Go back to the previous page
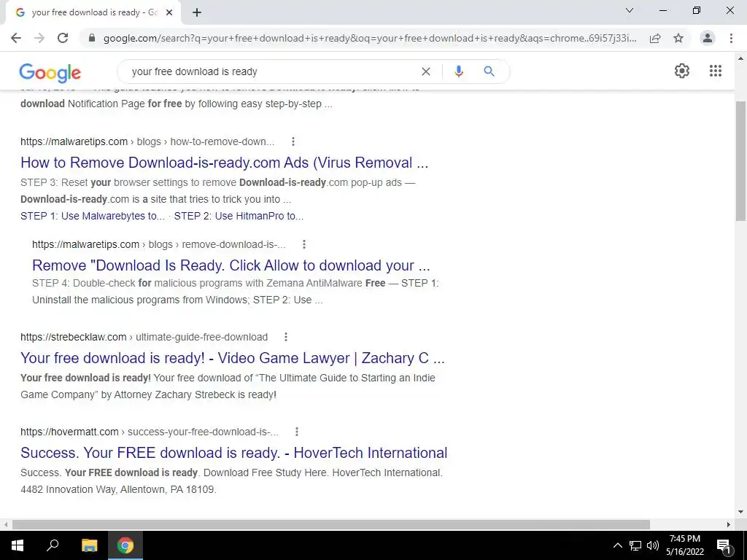This screenshot has height=560, width=747. (16, 38)
